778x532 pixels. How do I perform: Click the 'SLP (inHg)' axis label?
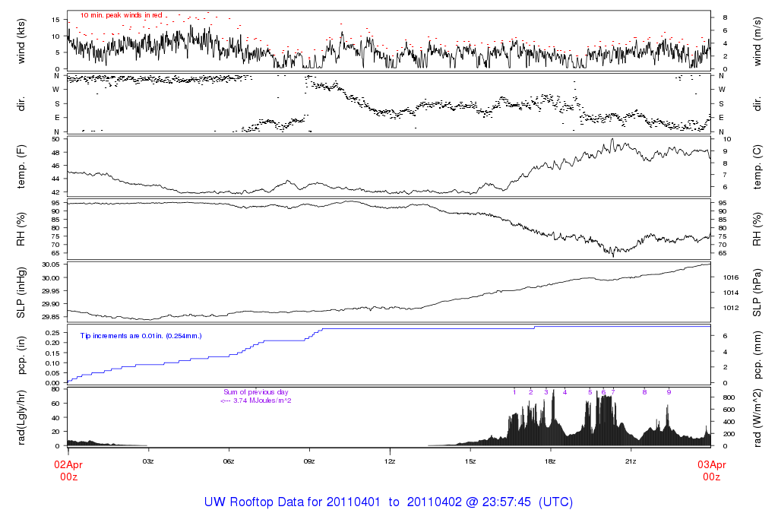click(21, 292)
